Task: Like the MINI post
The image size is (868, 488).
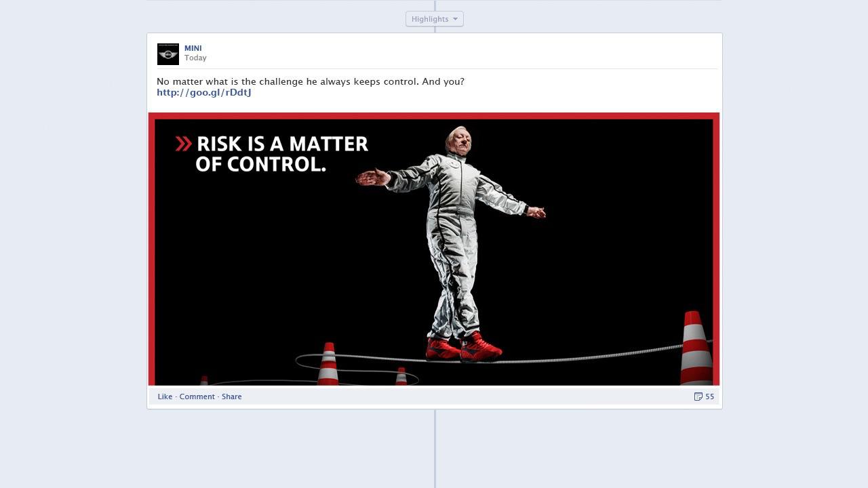Action: click(x=165, y=396)
